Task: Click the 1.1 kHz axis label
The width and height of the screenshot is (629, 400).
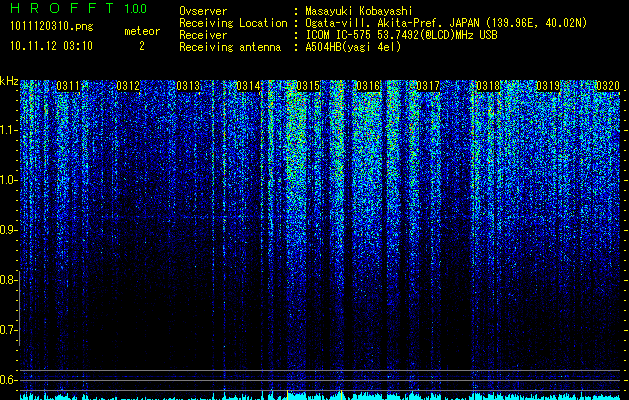Action: click(8, 130)
